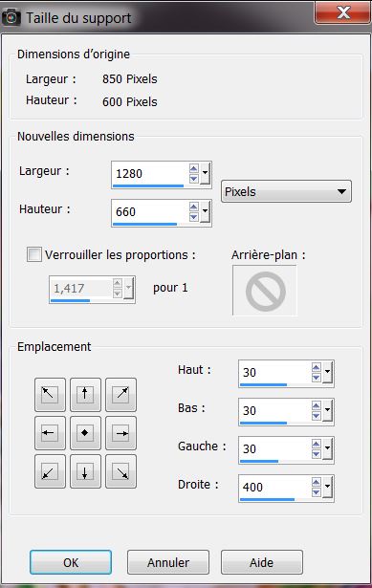This screenshot has height=588, width=372.
Task: Decrease Haut value with down spinner
Action: (317, 377)
